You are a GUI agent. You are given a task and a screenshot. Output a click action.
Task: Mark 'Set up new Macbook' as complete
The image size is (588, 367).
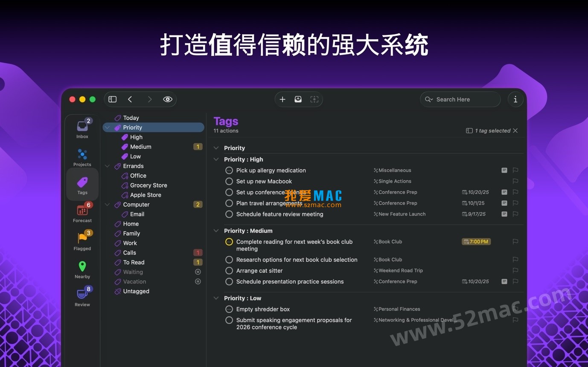[229, 181]
